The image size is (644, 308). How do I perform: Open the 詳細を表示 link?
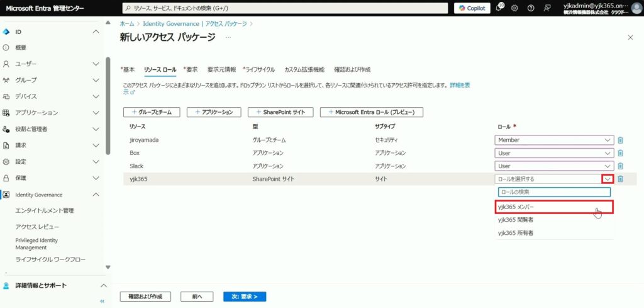[460, 86]
